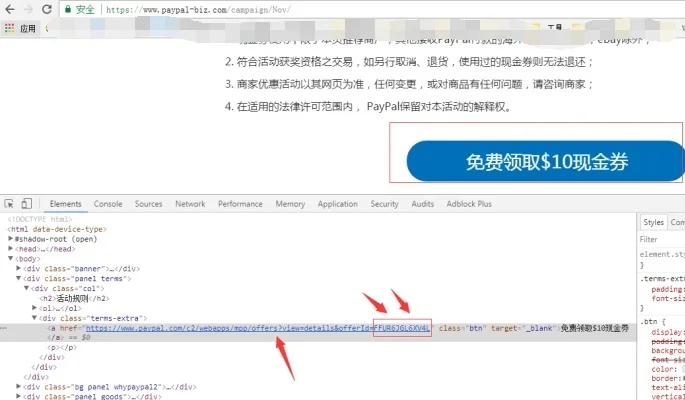Open the Security tab
This screenshot has width=685, height=400.
[x=384, y=204]
